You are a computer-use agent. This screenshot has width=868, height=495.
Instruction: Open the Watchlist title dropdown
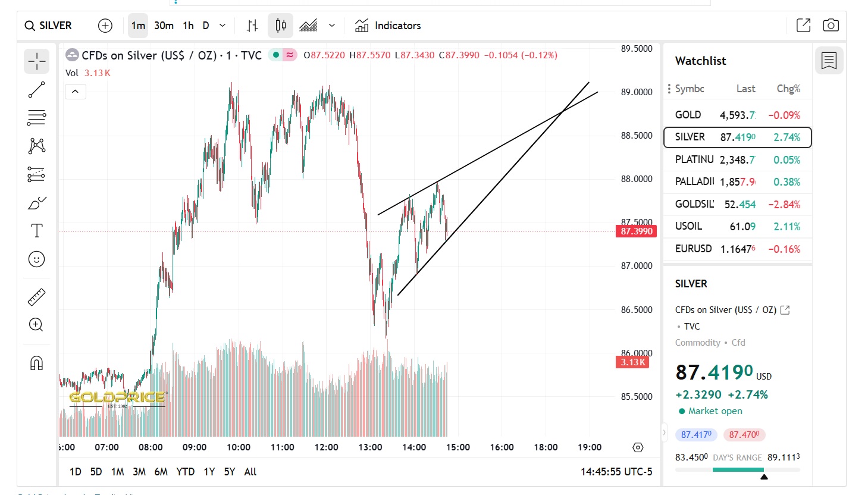tap(701, 61)
